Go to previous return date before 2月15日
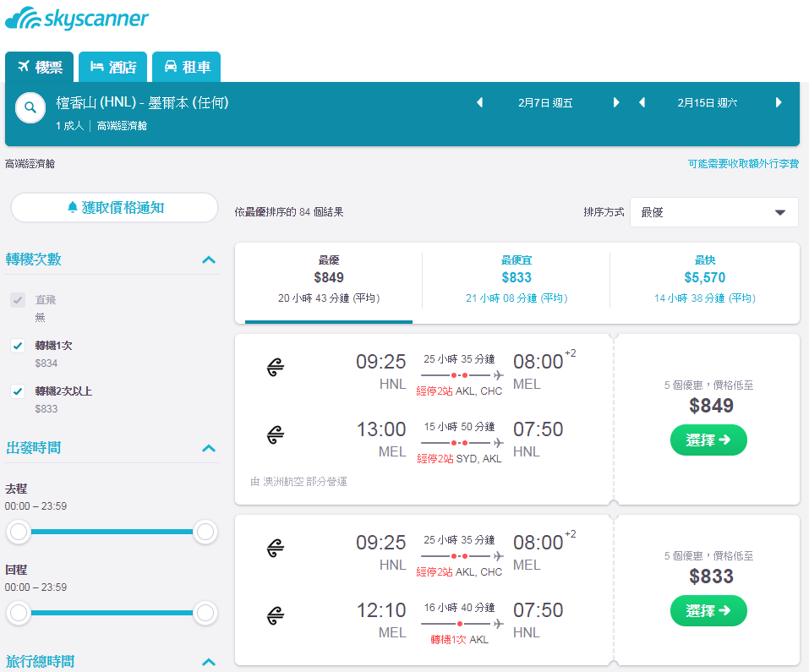The width and height of the screenshot is (809, 672). (x=642, y=102)
